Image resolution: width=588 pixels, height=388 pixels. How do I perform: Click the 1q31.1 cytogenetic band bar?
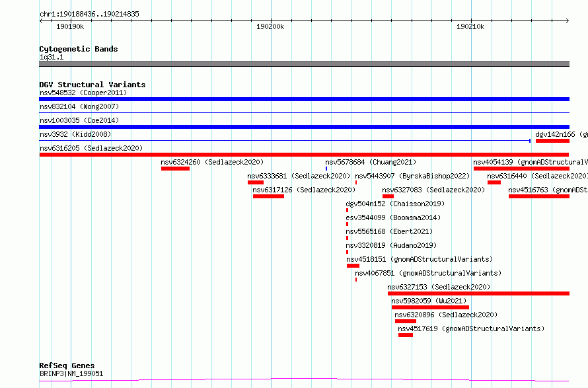(304, 64)
